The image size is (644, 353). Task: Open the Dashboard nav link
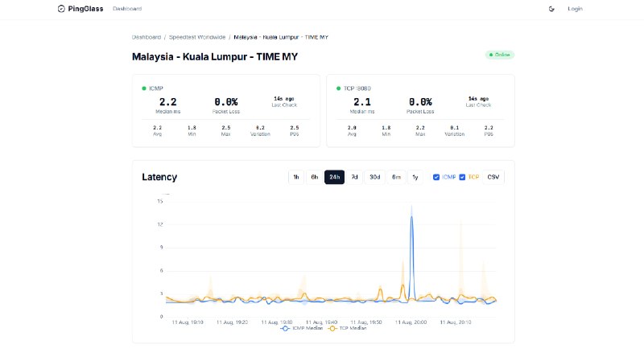point(127,9)
